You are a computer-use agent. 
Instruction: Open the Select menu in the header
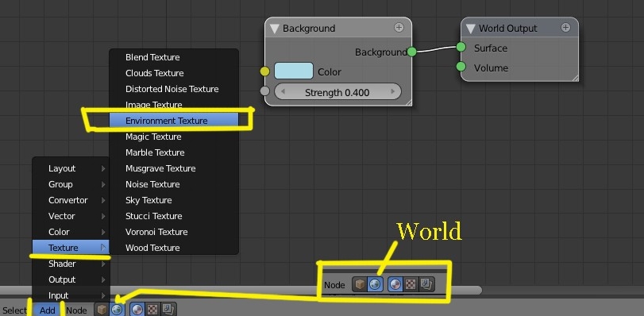[x=14, y=310]
